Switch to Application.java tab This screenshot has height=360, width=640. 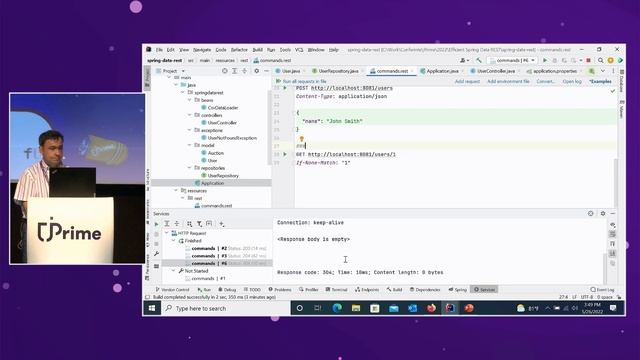click(442, 71)
